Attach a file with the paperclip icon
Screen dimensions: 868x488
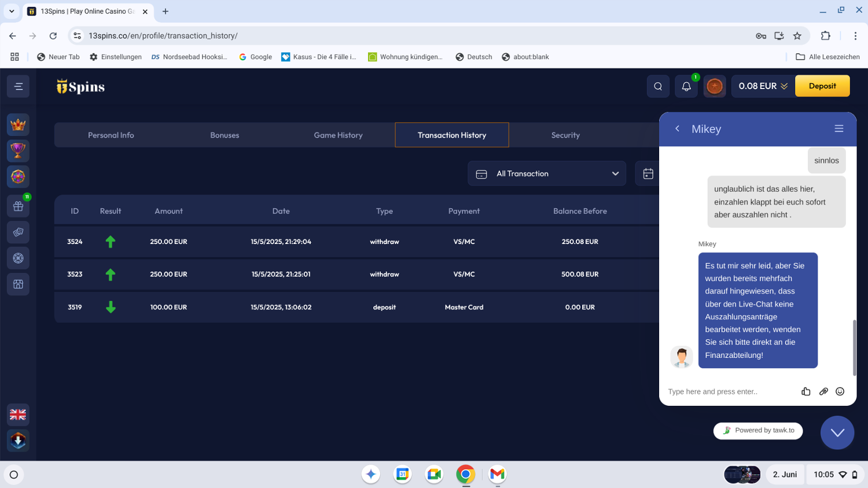[823, 391]
